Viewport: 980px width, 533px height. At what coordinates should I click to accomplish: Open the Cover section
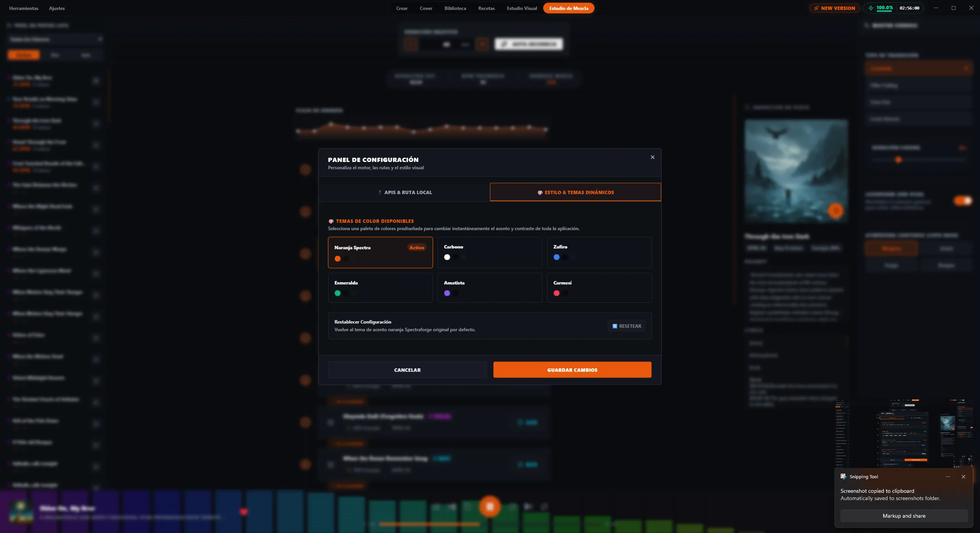pos(426,8)
